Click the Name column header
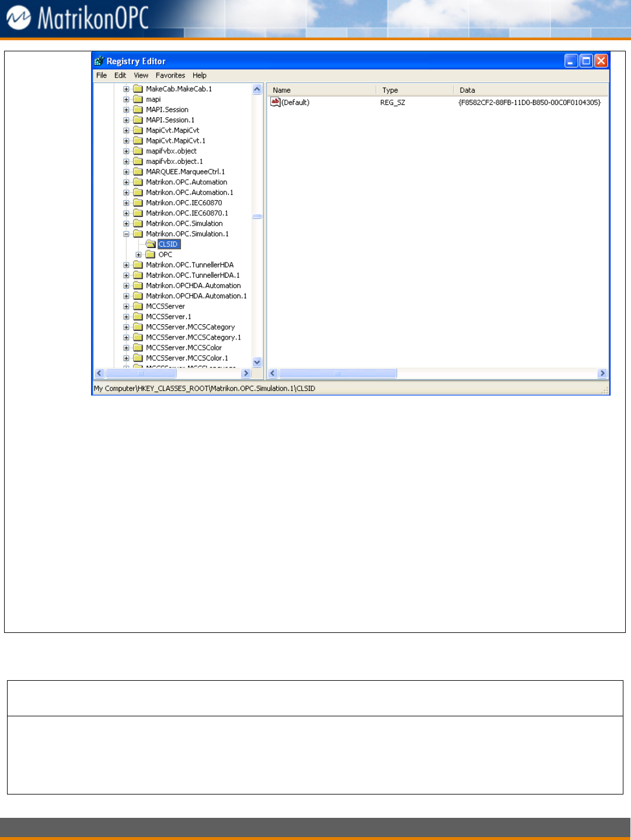Viewport: 631px width, 840px height. tap(322, 90)
